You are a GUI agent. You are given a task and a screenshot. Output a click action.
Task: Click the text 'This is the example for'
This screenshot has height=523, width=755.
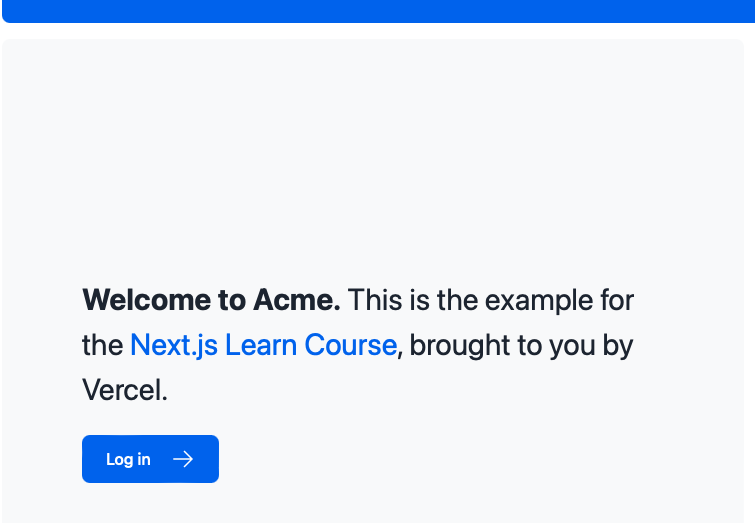click(491, 299)
